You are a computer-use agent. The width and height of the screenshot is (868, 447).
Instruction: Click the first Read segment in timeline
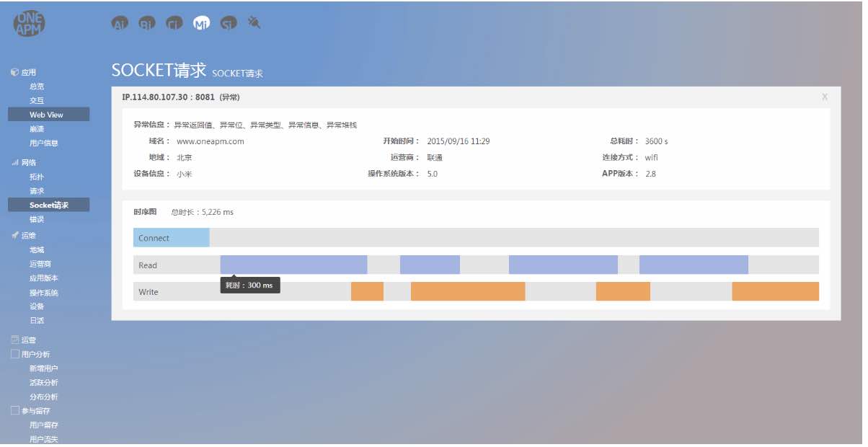point(294,265)
